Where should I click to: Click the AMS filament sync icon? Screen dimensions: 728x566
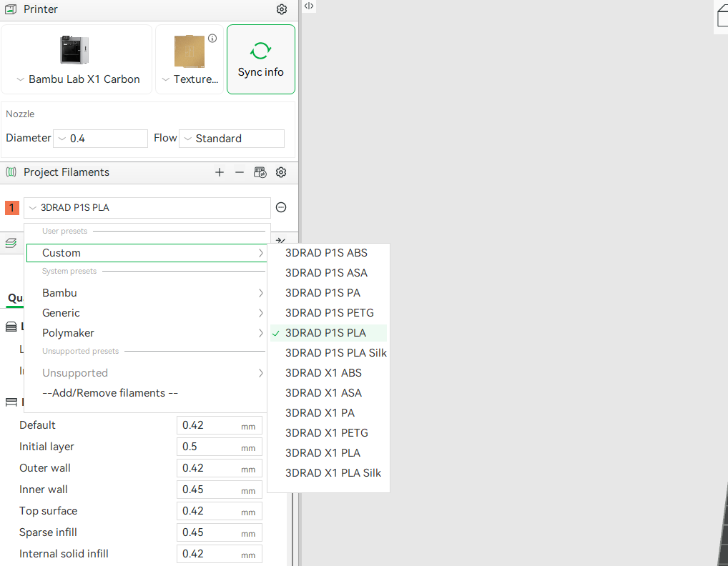click(x=260, y=172)
